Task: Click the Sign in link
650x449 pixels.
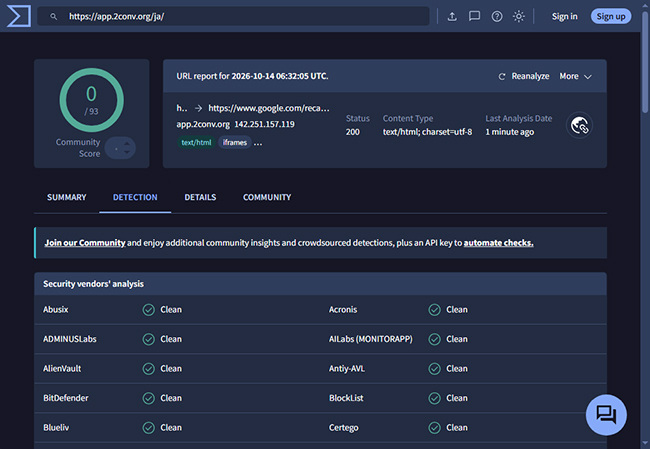Action: (564, 17)
